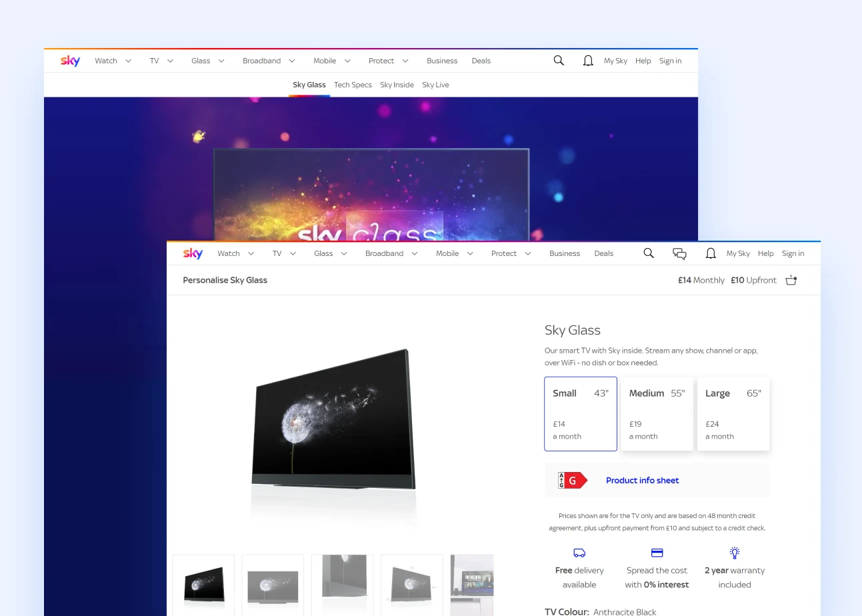Open search in the front window header
The height and width of the screenshot is (616, 862).
pos(649,253)
